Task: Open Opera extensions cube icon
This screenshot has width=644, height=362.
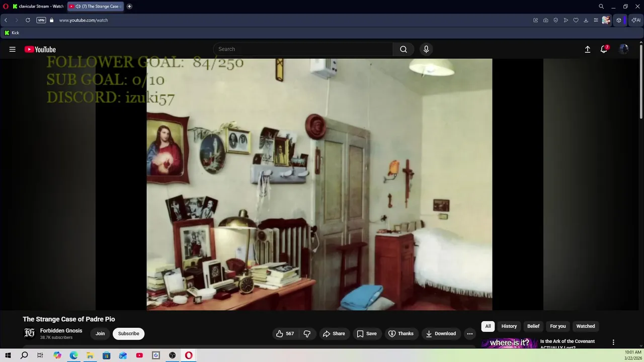Action: pos(619,20)
